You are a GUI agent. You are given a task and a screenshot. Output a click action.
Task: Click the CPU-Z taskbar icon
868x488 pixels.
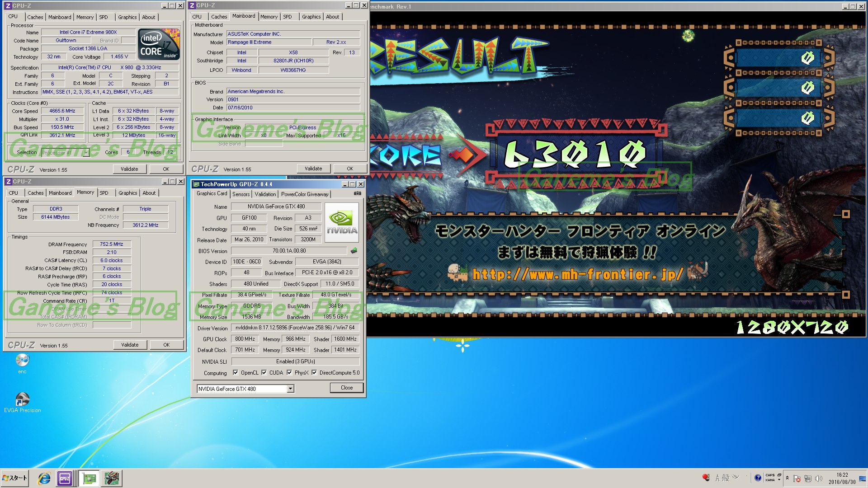65,478
